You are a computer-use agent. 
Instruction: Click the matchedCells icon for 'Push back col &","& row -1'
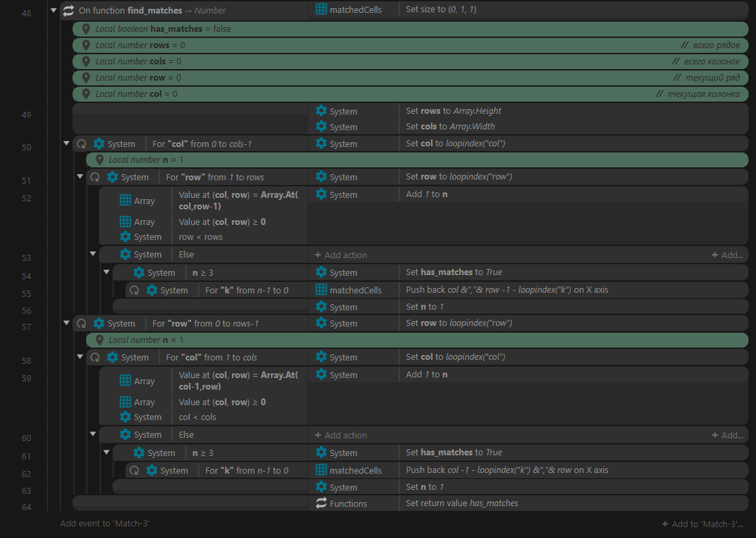(x=321, y=289)
